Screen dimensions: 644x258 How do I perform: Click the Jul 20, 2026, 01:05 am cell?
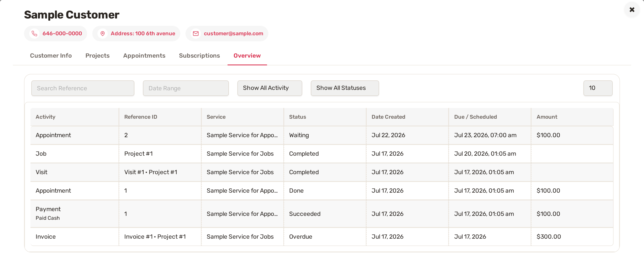point(490,154)
